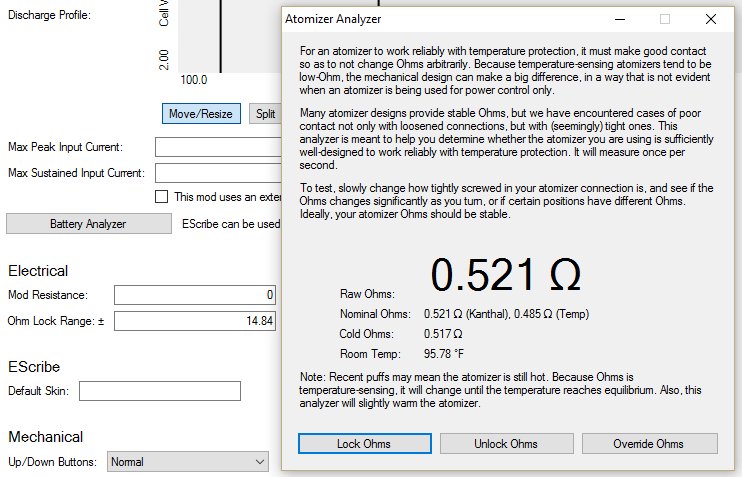Click the large 0.521 Ω reading
The width and height of the screenshot is (742, 477).
pos(505,274)
